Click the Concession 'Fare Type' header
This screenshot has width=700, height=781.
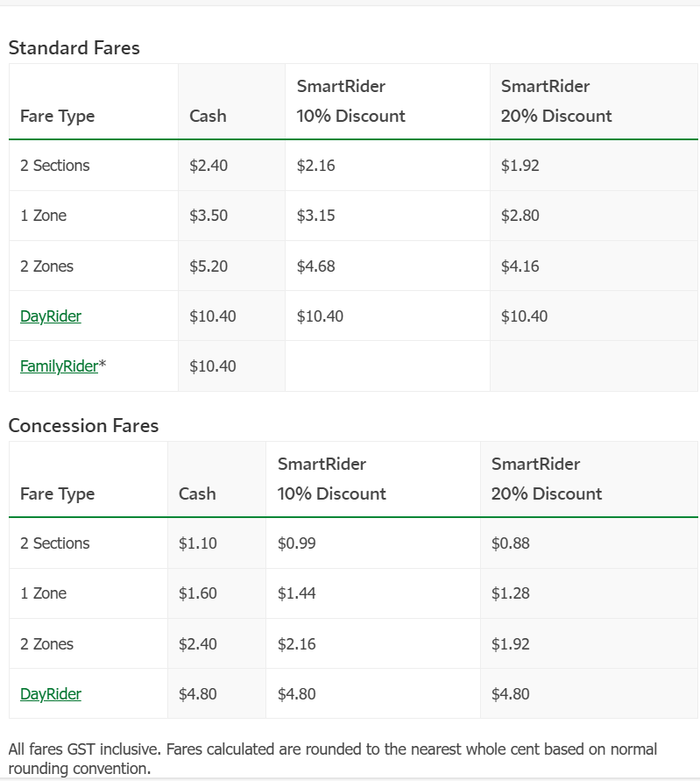pos(57,494)
